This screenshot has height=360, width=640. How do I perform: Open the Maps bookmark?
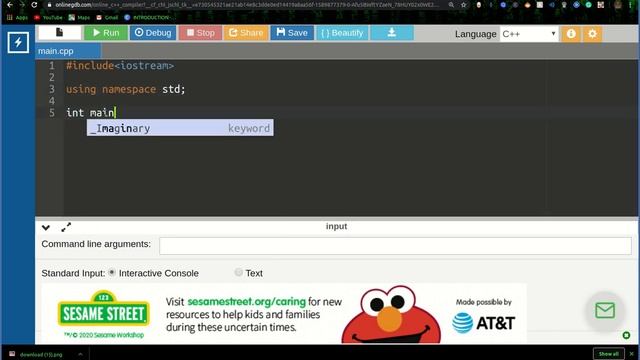point(79,18)
